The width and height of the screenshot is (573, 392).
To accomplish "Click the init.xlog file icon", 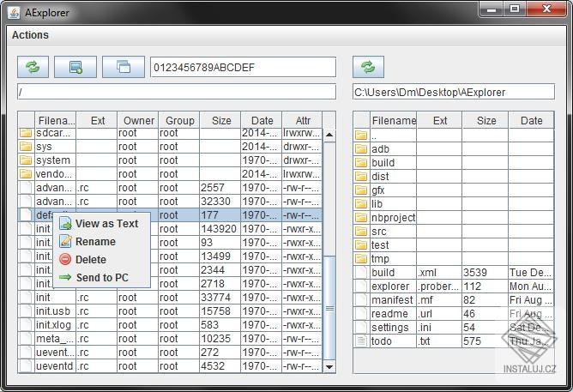I will (26, 325).
